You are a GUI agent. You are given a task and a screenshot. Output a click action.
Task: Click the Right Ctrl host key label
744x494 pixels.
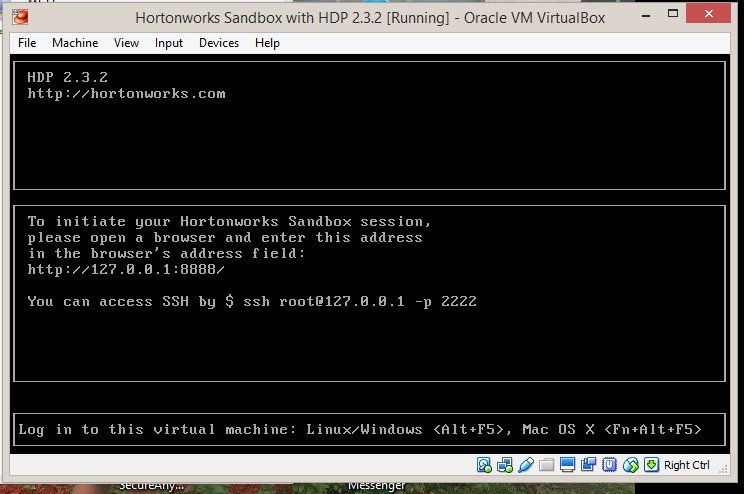point(687,465)
